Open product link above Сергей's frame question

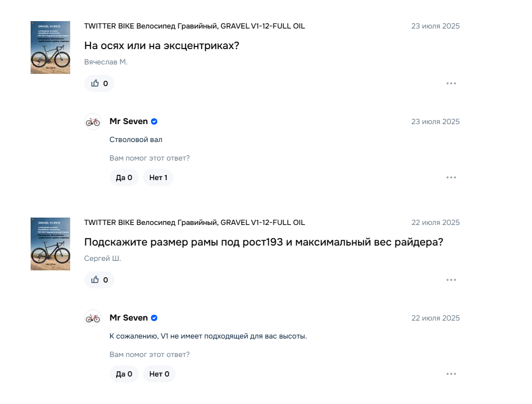194,222
